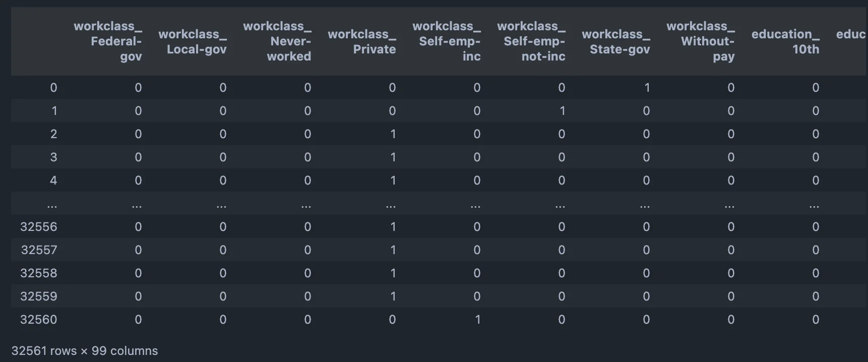The image size is (868, 362).
Task: Click the workclass_Never-worked column header
Action: [x=277, y=41]
